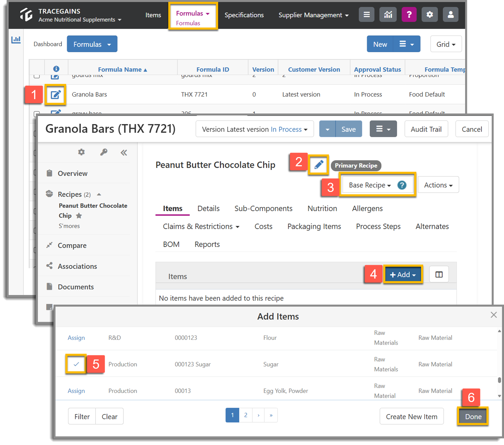Open Compare in the side panel
Screen dimensions: 504x445
point(72,245)
